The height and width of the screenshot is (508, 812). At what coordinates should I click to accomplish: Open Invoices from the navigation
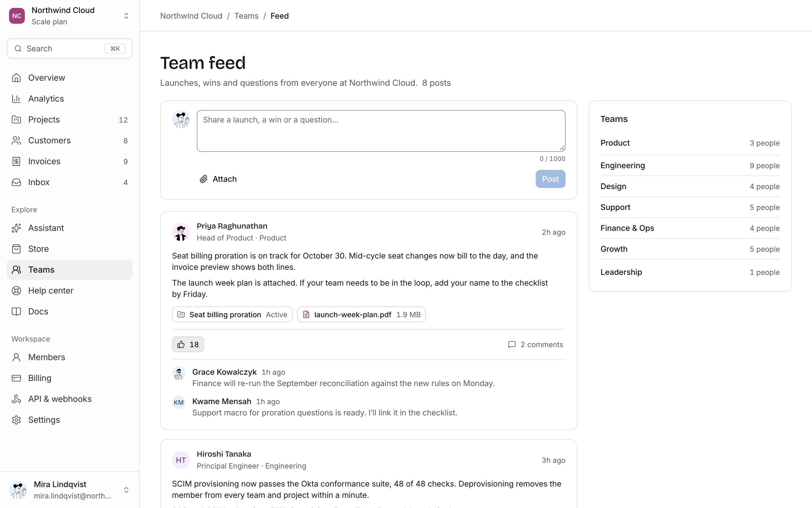(x=69, y=161)
